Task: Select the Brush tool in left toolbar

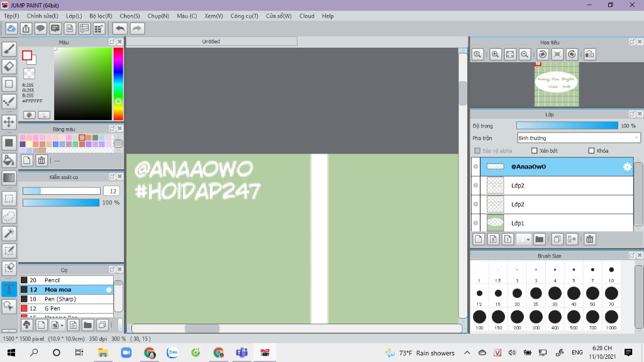Action: [9, 49]
